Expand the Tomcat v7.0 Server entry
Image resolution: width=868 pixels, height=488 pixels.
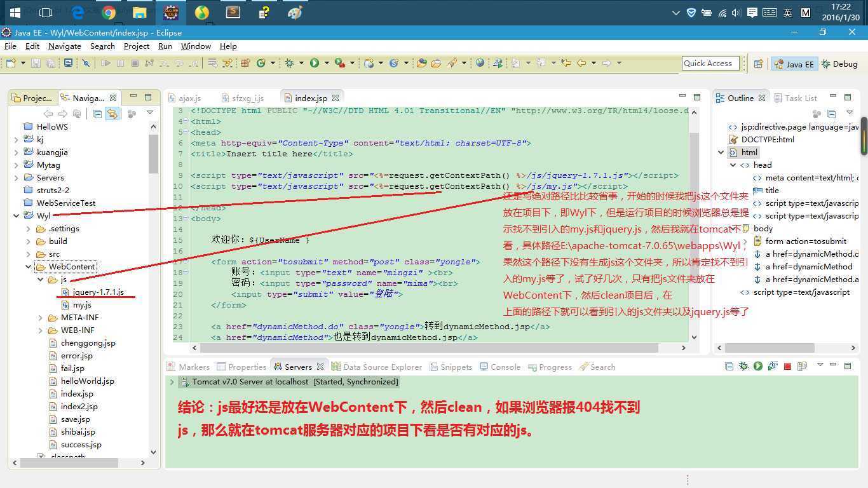pos(172,382)
